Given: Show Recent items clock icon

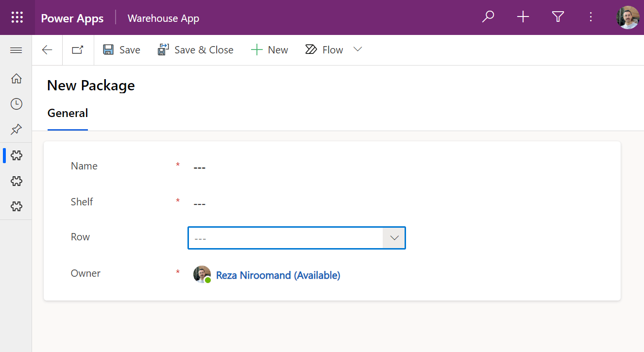Looking at the screenshot, I should pyautogui.click(x=17, y=103).
